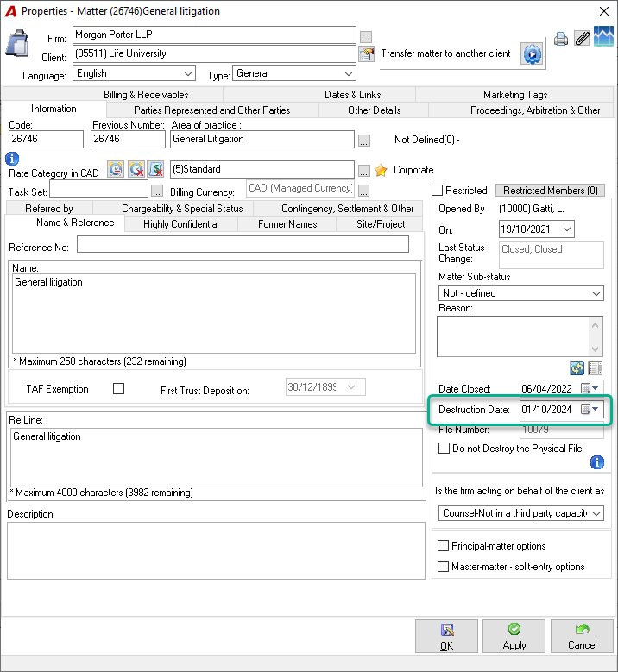Select Parties Represented and Other Parties tab
Screen dimensions: 618x672
(x=211, y=110)
